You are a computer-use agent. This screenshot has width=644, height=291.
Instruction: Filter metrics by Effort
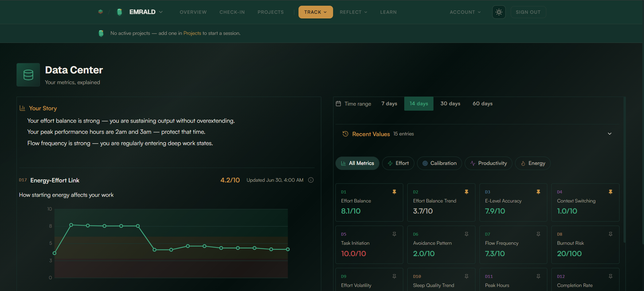coord(398,163)
